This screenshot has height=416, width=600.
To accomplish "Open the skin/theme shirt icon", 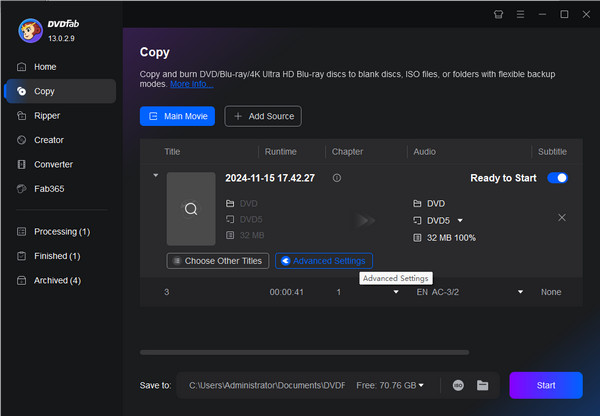I will [498, 15].
